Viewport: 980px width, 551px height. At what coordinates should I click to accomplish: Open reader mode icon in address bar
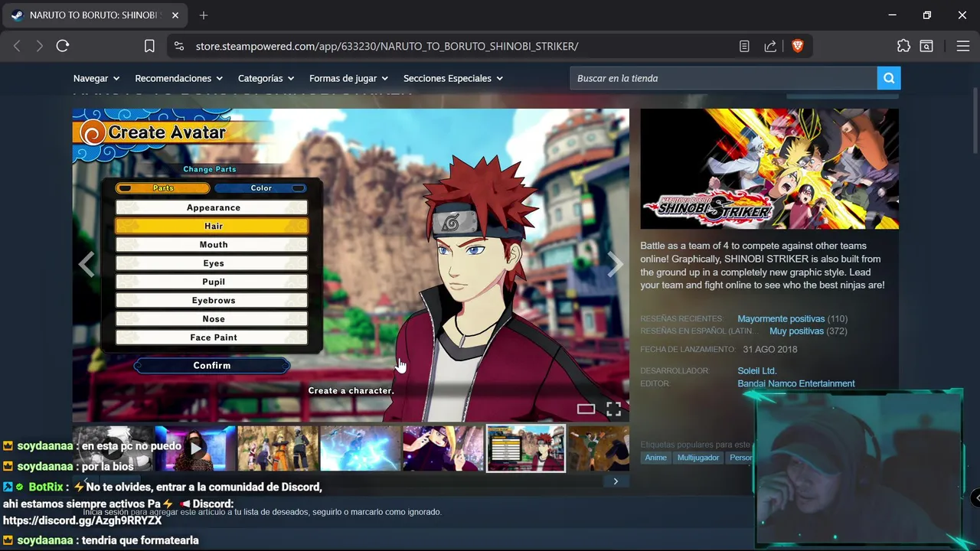pos(744,46)
